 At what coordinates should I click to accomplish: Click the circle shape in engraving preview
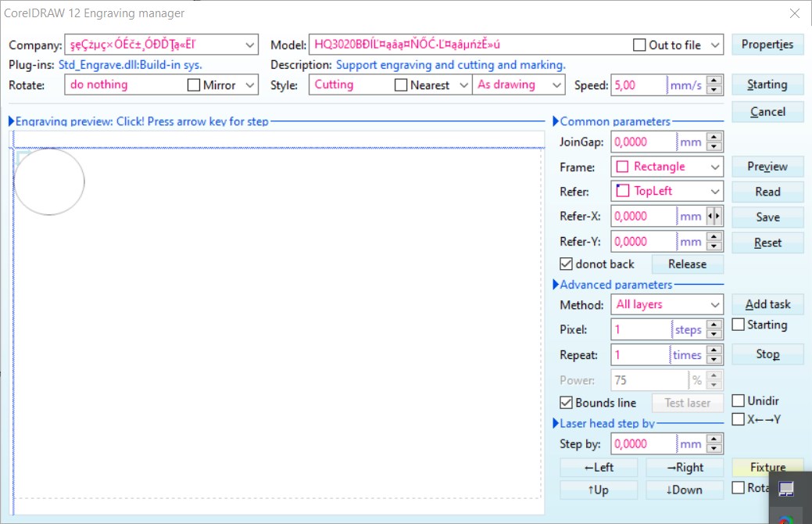tap(49, 181)
